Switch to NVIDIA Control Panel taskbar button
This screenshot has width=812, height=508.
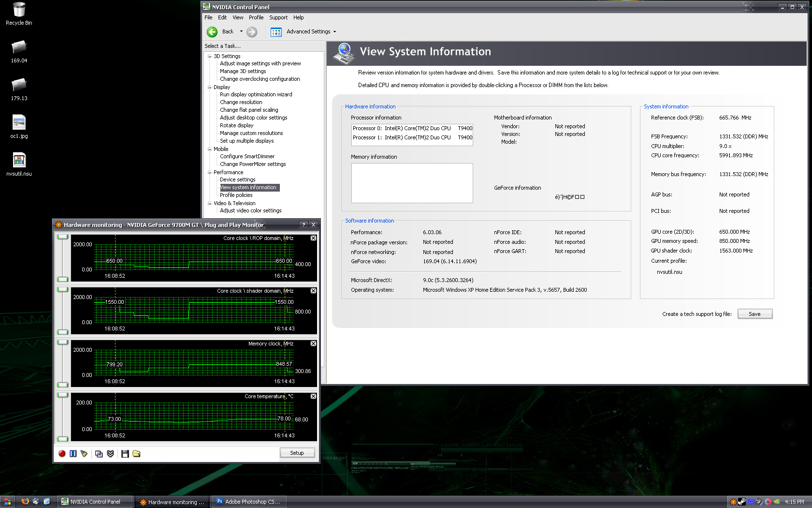[95, 502]
